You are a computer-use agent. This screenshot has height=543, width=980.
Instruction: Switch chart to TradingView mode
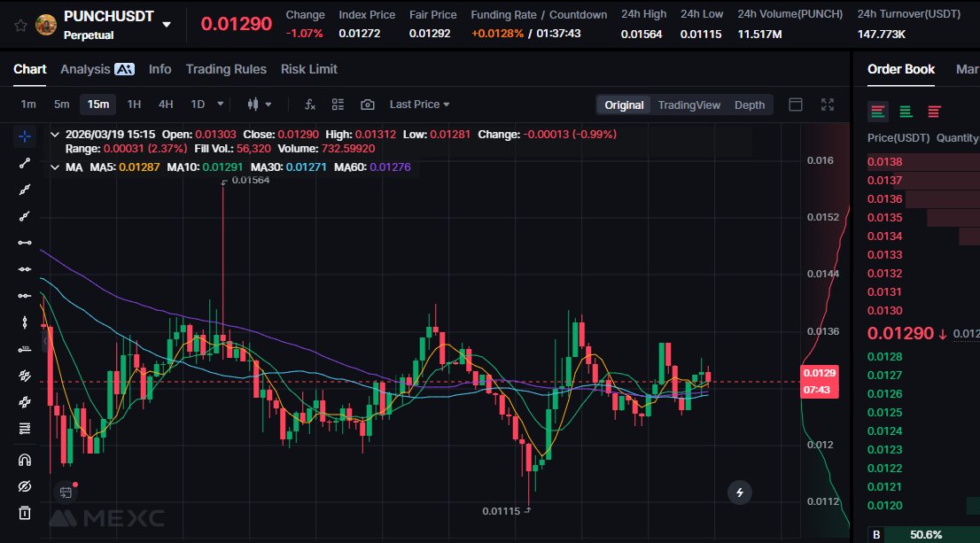point(688,105)
